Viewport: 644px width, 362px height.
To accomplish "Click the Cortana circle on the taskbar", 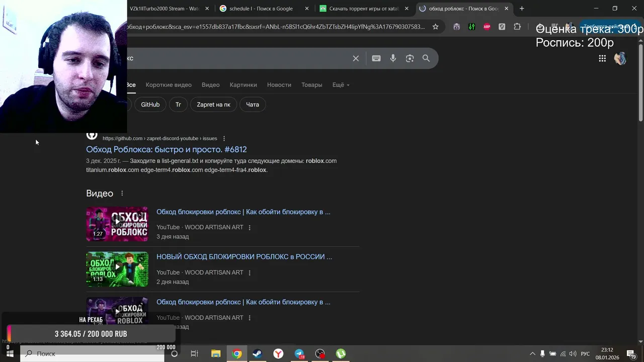I will [x=174, y=353].
